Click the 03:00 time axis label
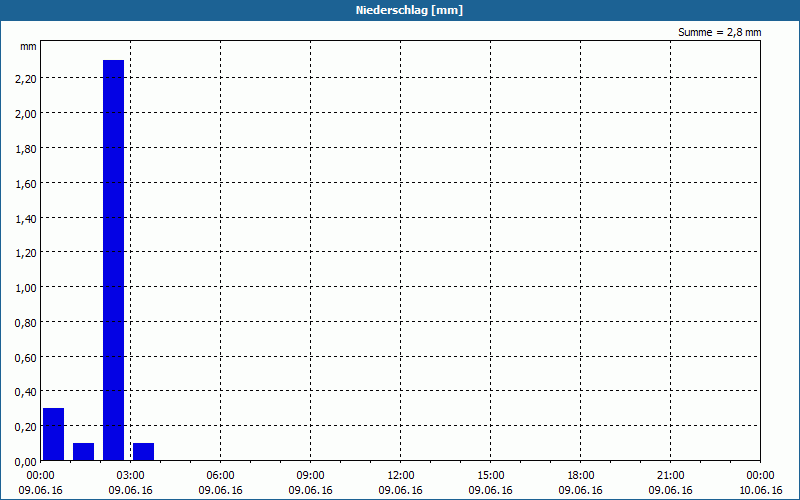Screen dimensions: 800x500 pos(130,476)
